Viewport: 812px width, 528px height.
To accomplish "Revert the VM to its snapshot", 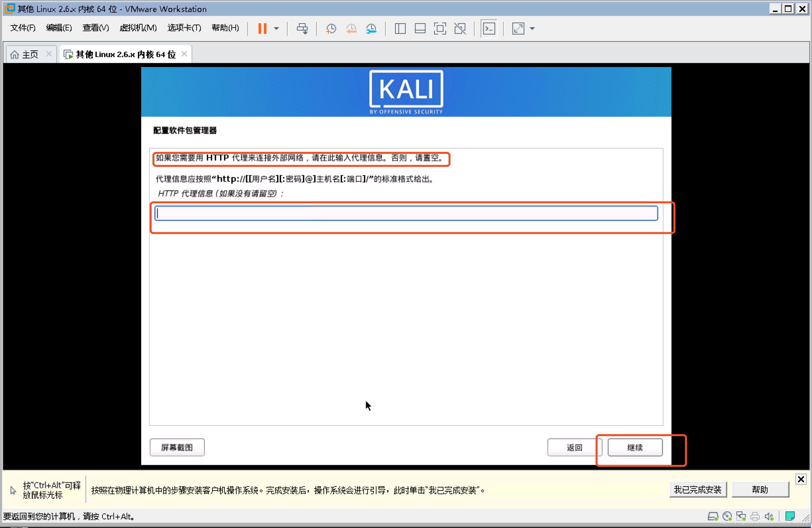I will (351, 29).
